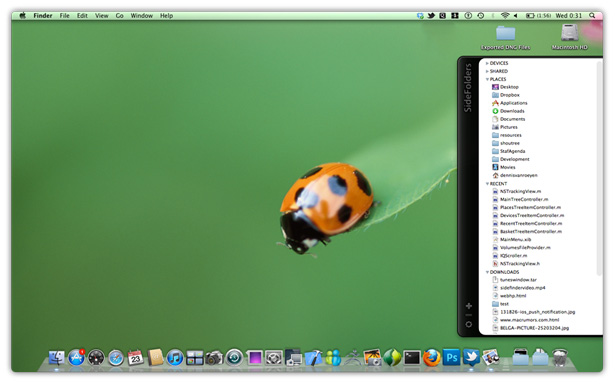Viewport: 615px width, 387px height.
Task: Open Safari compass icon in Dock
Action: (116, 358)
